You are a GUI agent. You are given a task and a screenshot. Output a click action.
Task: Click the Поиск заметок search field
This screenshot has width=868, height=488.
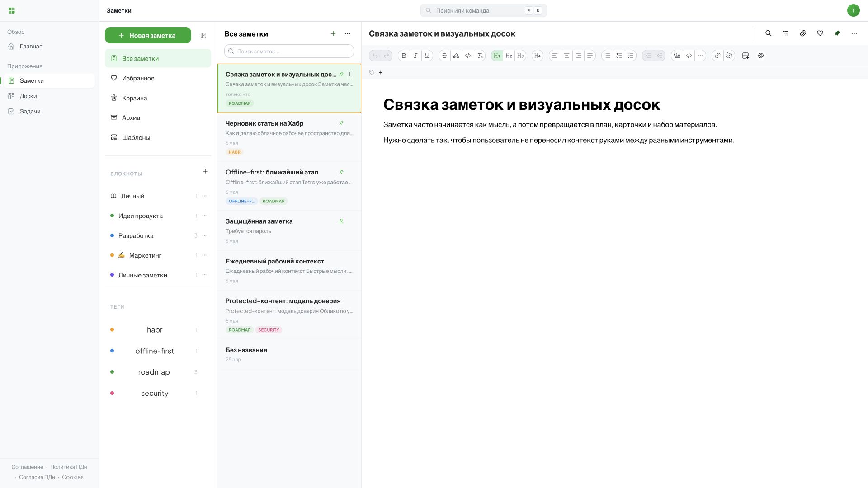tap(289, 51)
